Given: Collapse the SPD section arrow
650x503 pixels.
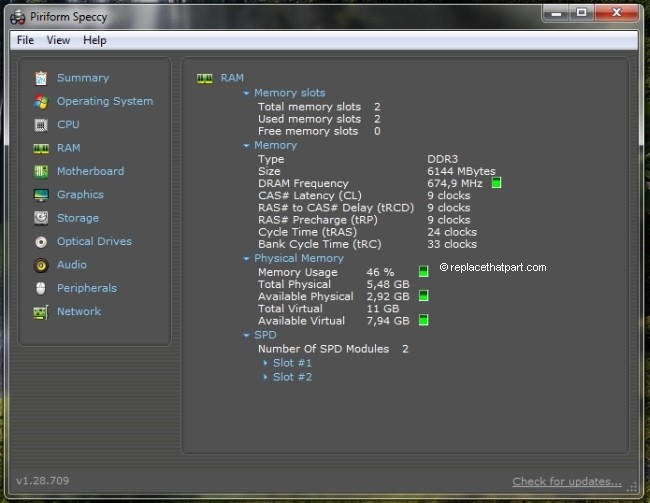Looking at the screenshot, I should click(x=246, y=335).
